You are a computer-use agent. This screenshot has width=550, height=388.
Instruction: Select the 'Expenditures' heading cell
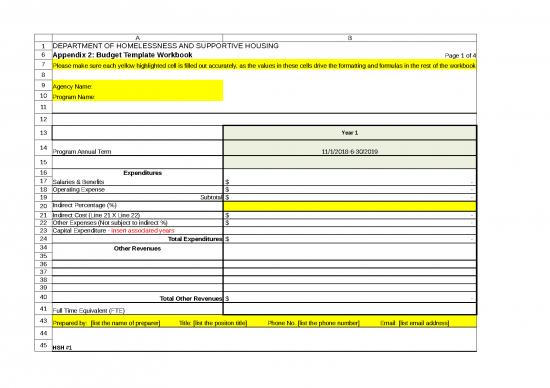coord(138,173)
